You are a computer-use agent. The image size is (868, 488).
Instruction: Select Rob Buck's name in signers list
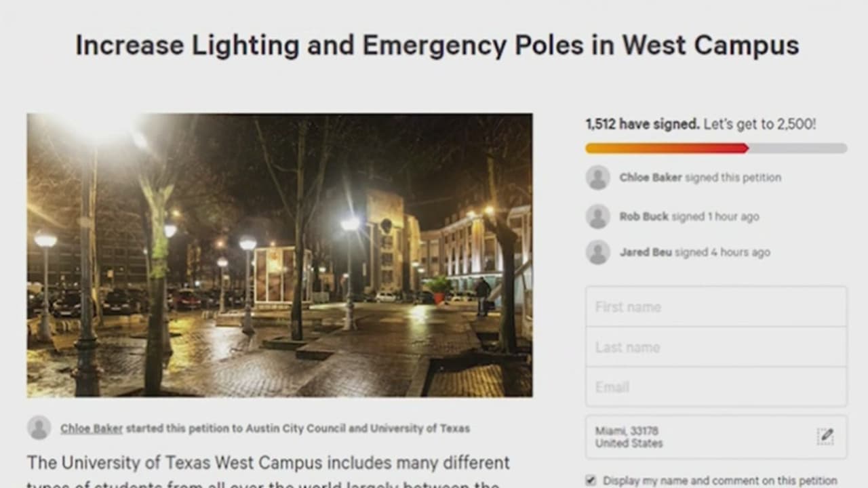pos(644,217)
